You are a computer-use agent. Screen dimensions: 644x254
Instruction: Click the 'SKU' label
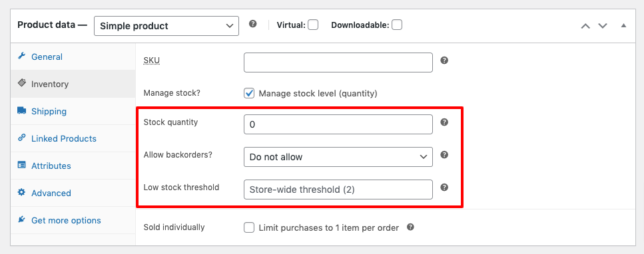pyautogui.click(x=152, y=61)
